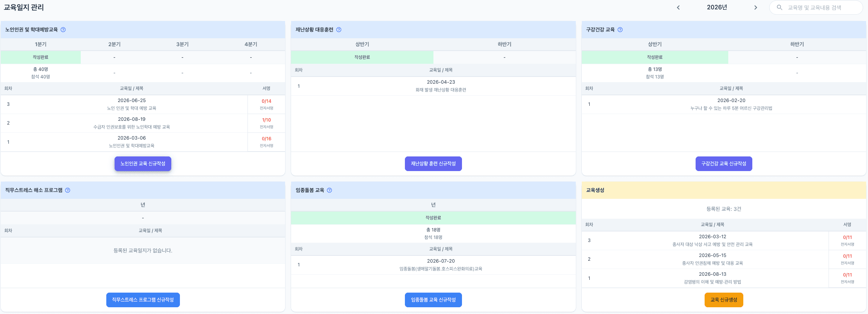The image size is (868, 314).
Task: Open the 2026-03-06 노인인권 및 학대예방교육 entry
Action: tap(131, 142)
